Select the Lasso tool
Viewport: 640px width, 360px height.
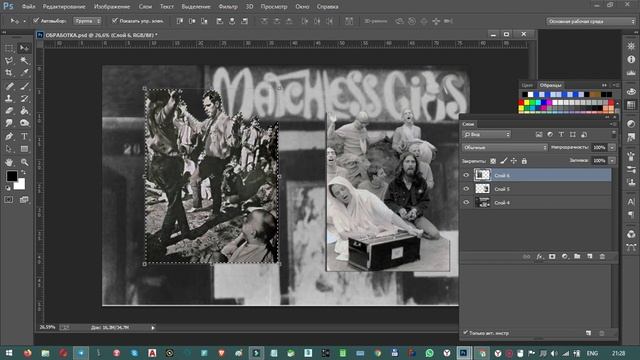(9, 61)
